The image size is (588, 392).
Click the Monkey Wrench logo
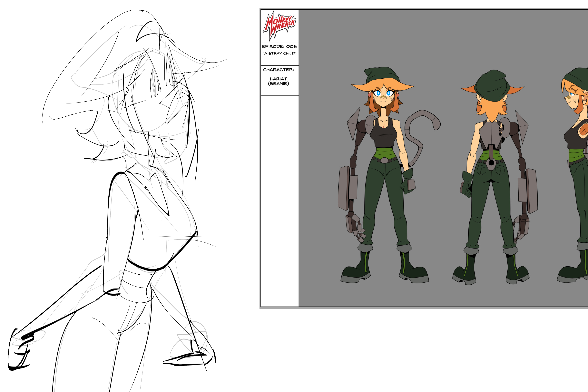point(279,26)
